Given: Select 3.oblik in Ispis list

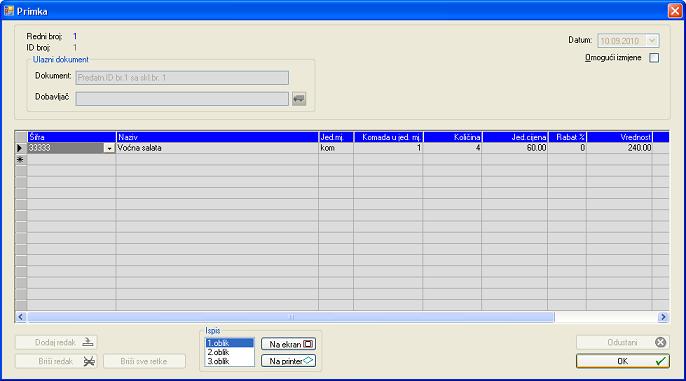Looking at the screenshot, I should [229, 361].
